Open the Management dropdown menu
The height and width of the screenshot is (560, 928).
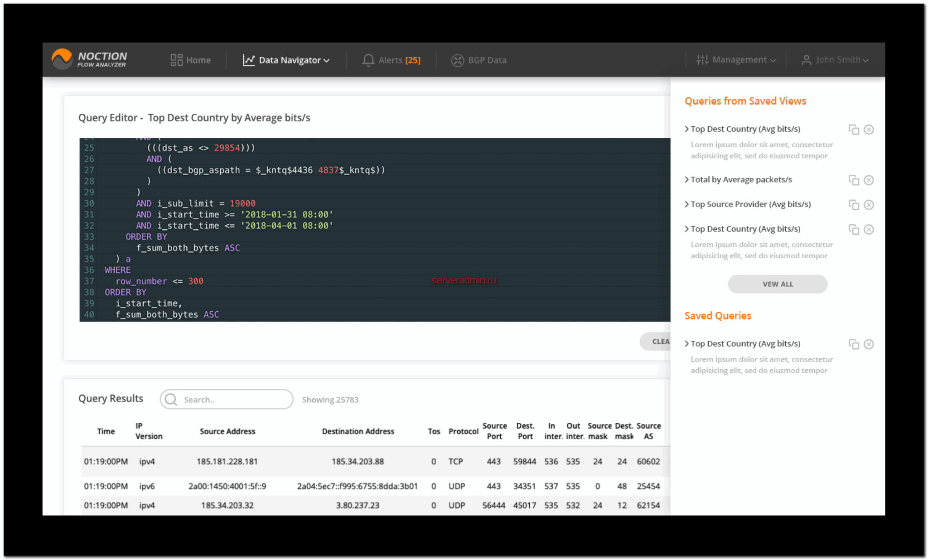(x=739, y=59)
